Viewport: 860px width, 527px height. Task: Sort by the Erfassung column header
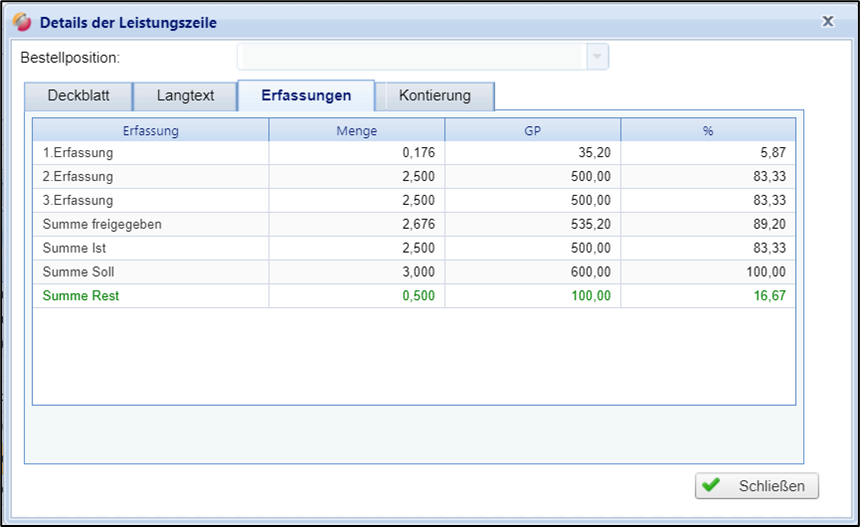coord(150,130)
